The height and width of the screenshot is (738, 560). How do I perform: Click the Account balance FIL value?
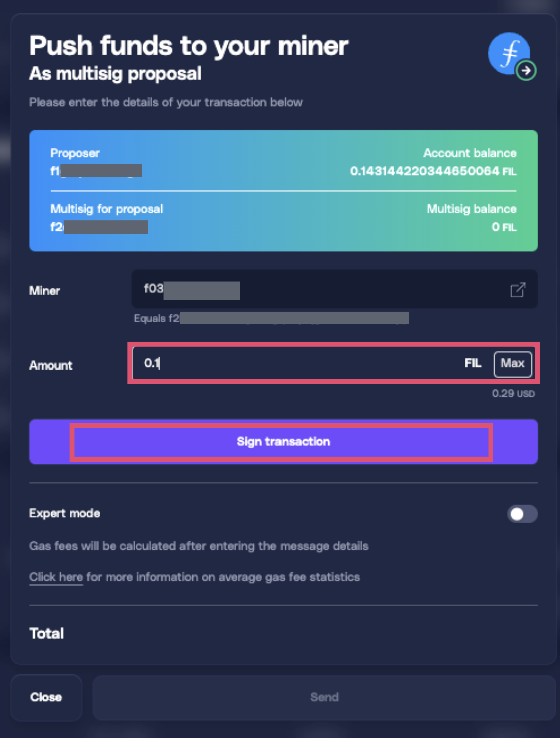point(433,171)
